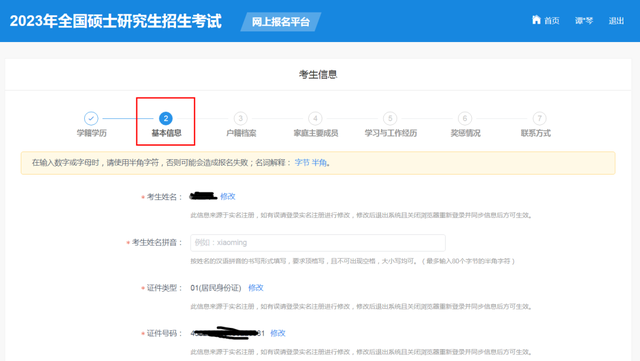Focus the 考生姓名拼音 input field

click(318, 243)
